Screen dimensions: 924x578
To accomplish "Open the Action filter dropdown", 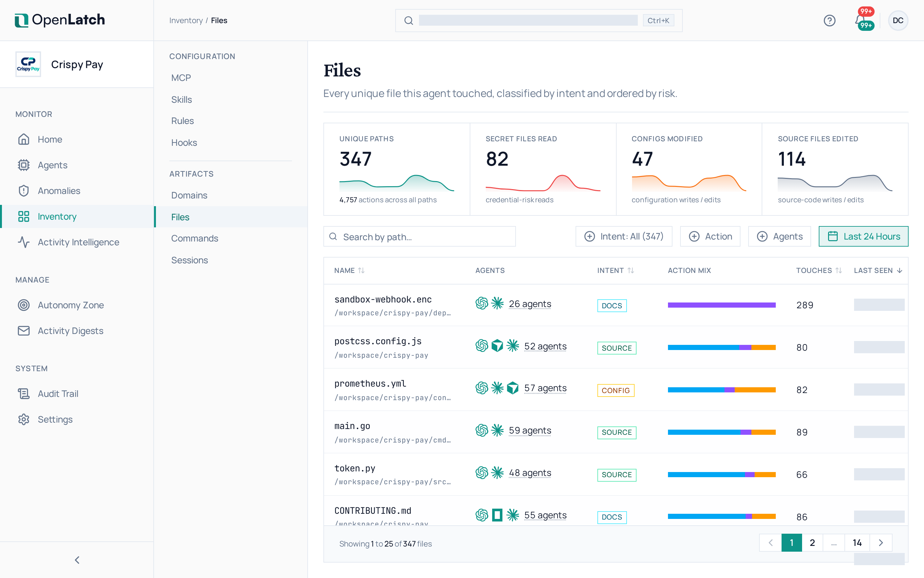I will (x=710, y=236).
